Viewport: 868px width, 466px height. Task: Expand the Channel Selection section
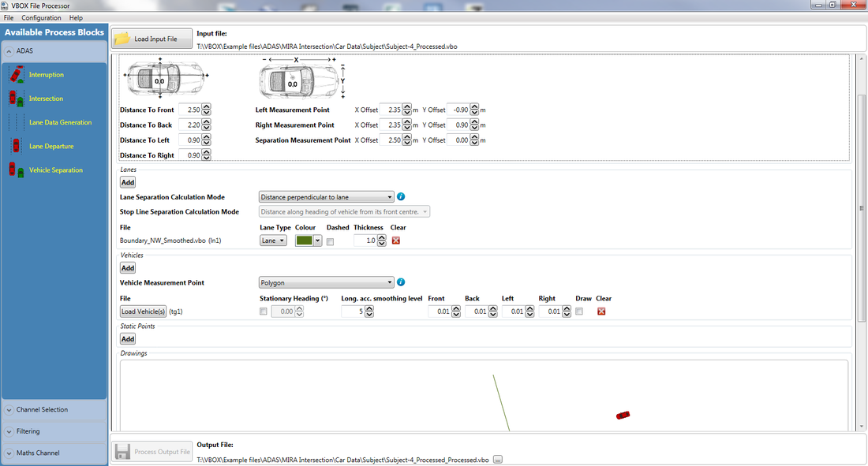[x=9, y=410]
